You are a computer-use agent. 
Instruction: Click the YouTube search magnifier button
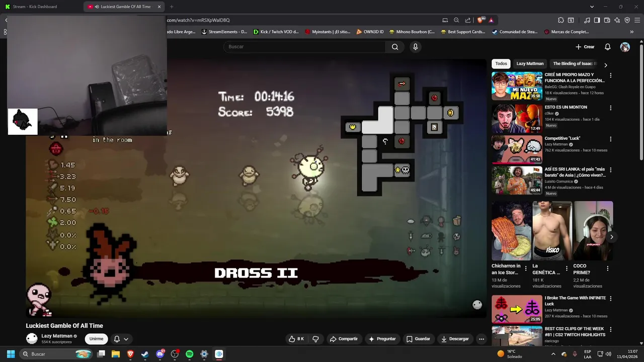pos(395,47)
